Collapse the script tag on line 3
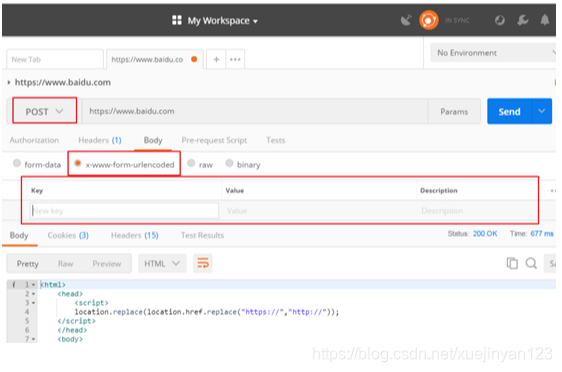 click(x=33, y=303)
